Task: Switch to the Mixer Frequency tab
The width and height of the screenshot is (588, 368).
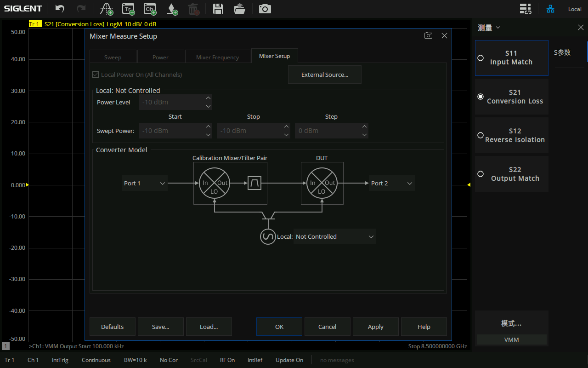Action: click(x=217, y=57)
